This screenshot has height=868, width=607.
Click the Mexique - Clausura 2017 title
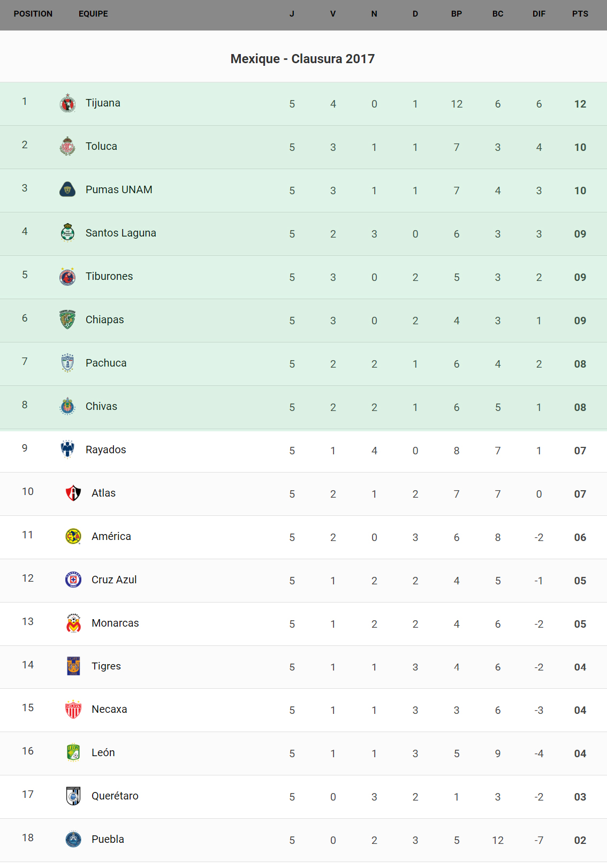tap(302, 59)
